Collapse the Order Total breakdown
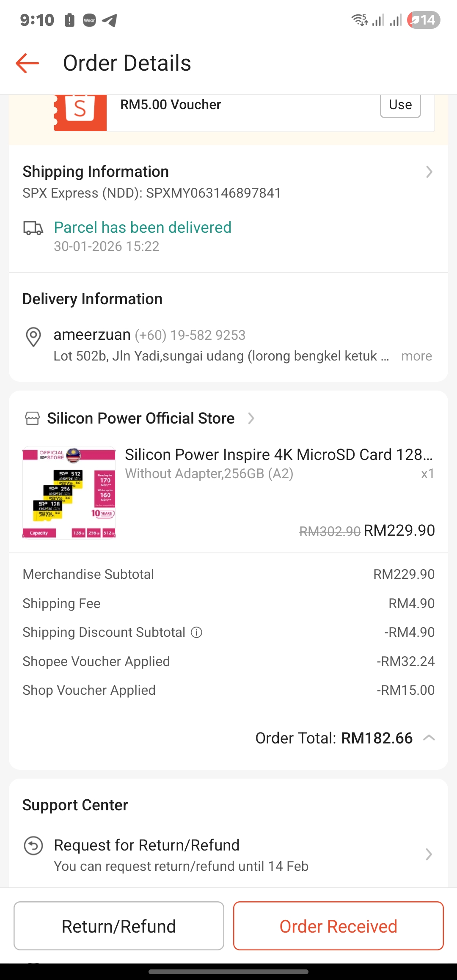This screenshot has height=980, width=457. tap(429, 738)
